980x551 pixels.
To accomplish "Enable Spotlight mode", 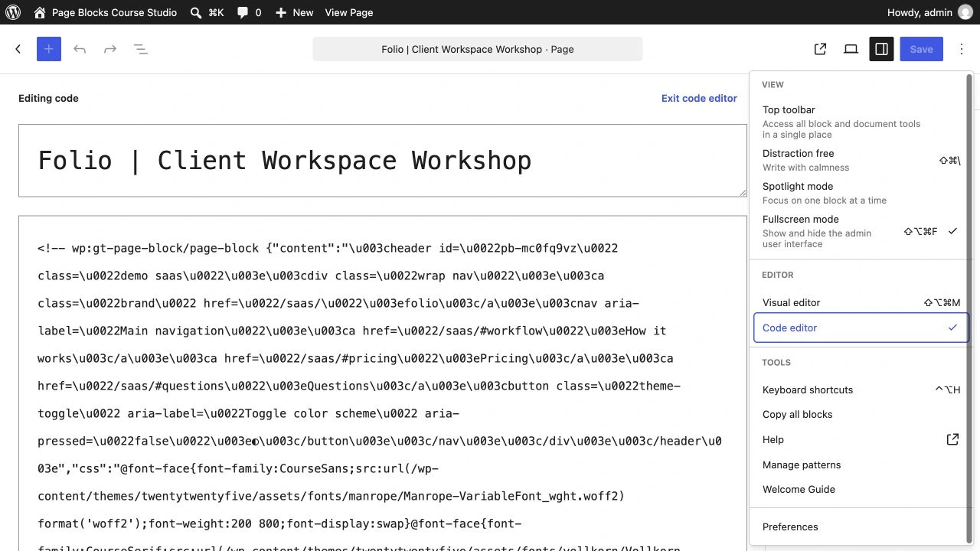I will click(x=861, y=193).
